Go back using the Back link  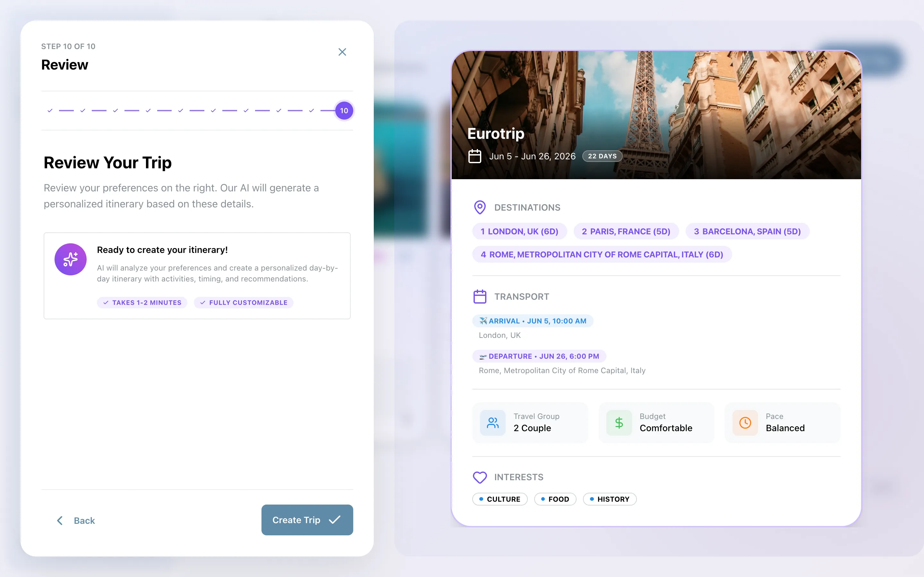[76, 520]
